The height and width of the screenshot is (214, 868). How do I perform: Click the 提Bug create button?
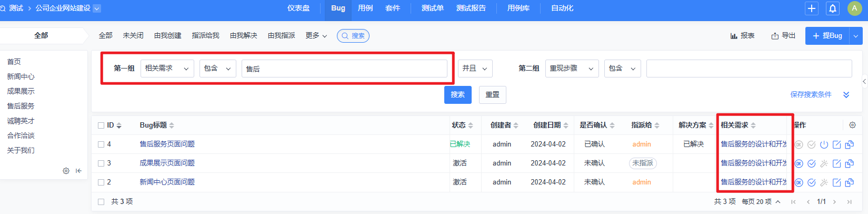pyautogui.click(x=827, y=36)
